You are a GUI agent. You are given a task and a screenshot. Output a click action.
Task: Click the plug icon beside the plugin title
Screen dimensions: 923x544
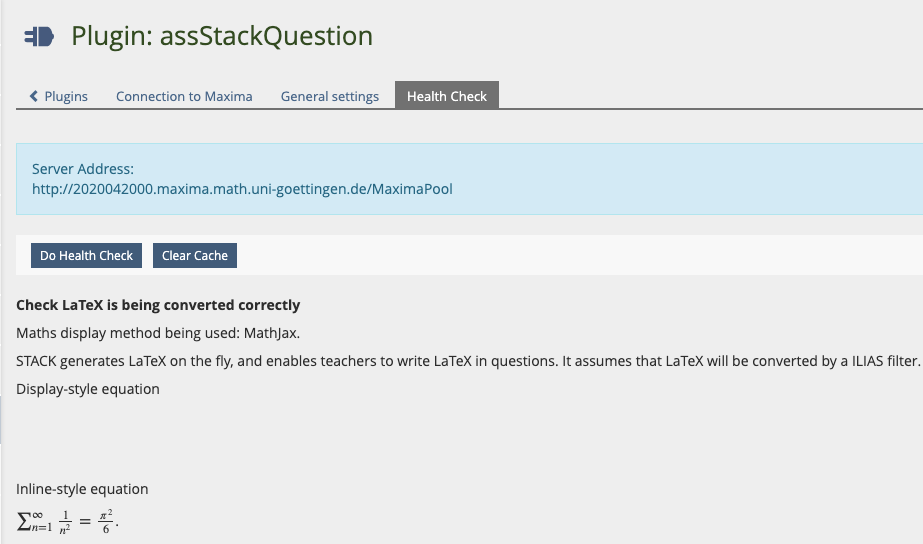click(x=39, y=37)
